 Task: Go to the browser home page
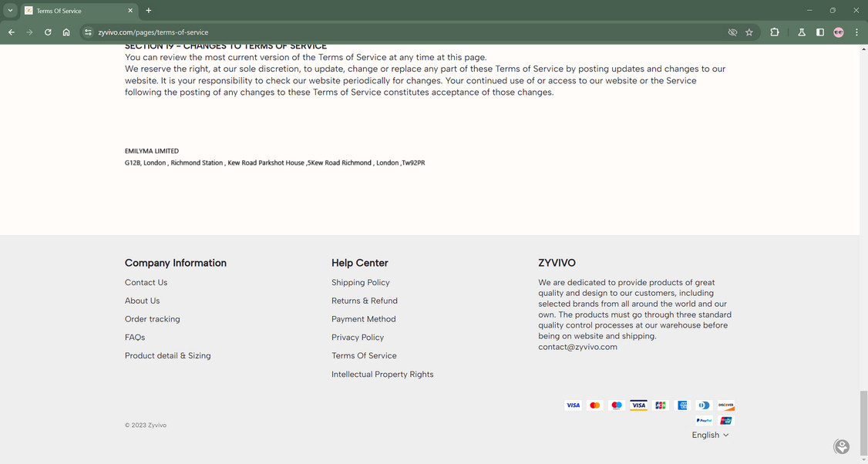66,32
